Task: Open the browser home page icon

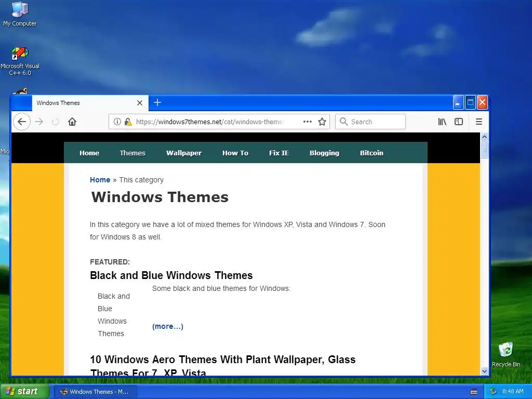Action: 72,122
